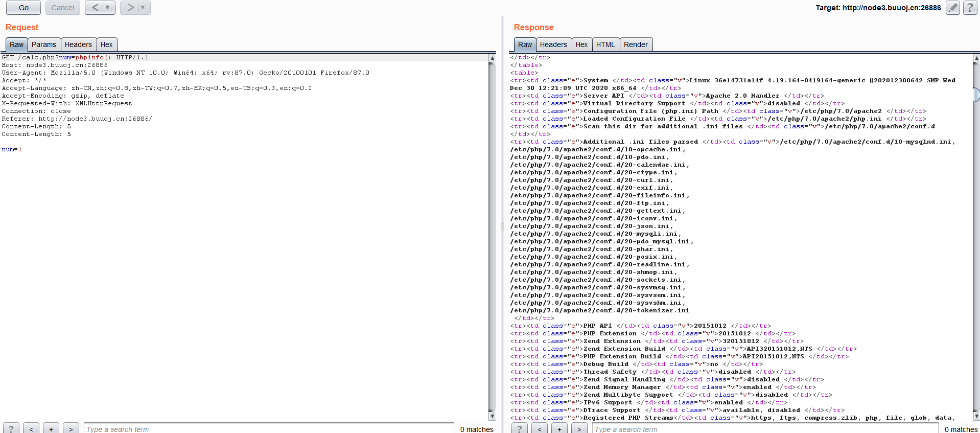This screenshot has width=980, height=433.
Task: Click the 'Request' panel heading
Action: pyautogui.click(x=22, y=27)
